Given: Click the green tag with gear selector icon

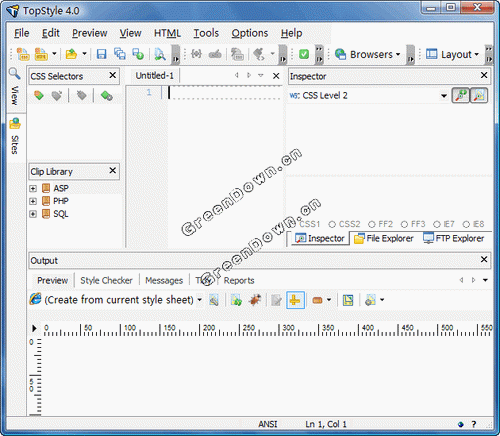Looking at the screenshot, I should click(106, 96).
